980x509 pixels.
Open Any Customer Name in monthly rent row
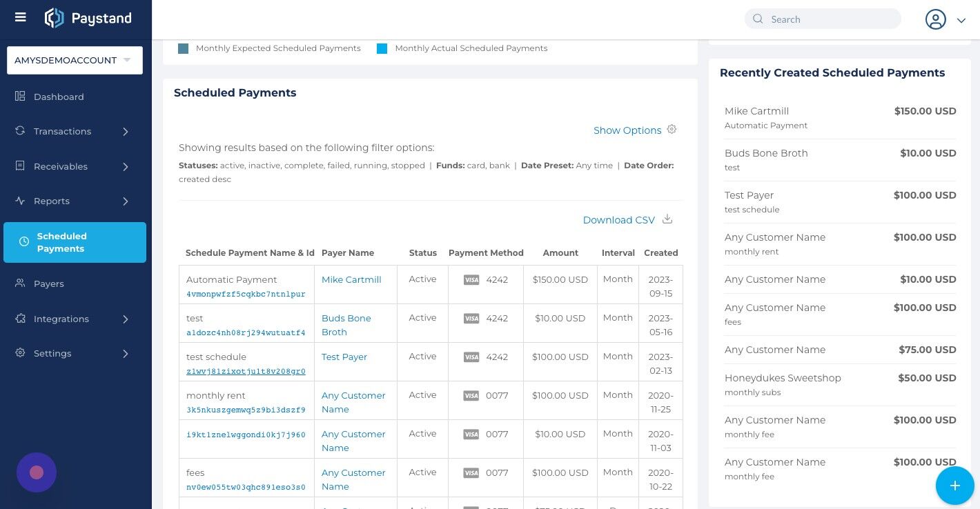(353, 402)
